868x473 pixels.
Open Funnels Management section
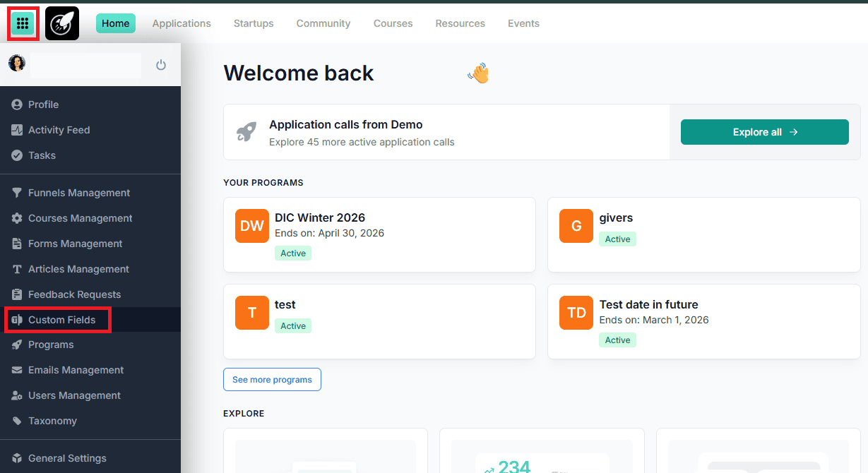pos(78,193)
